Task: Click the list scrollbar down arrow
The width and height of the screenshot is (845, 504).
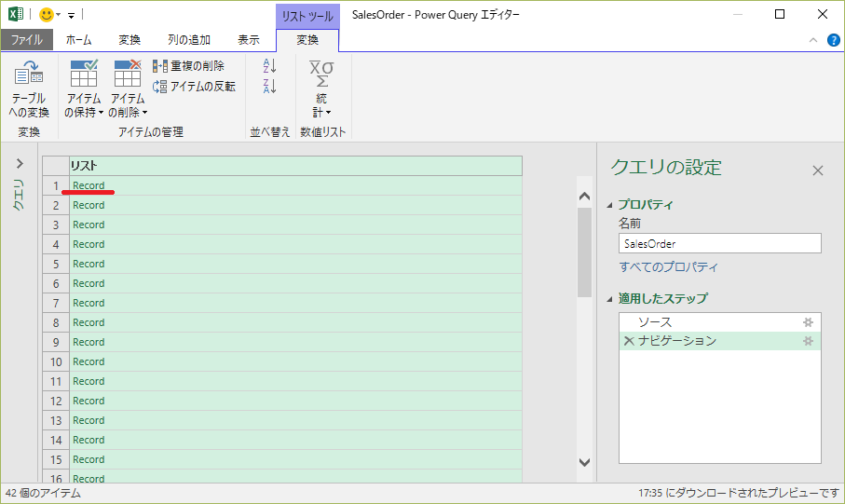Action: pos(584,462)
